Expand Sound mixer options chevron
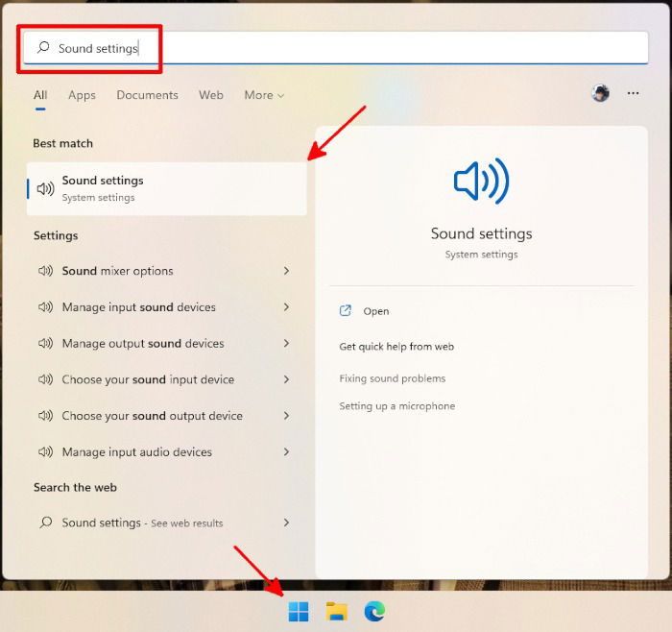 click(286, 271)
